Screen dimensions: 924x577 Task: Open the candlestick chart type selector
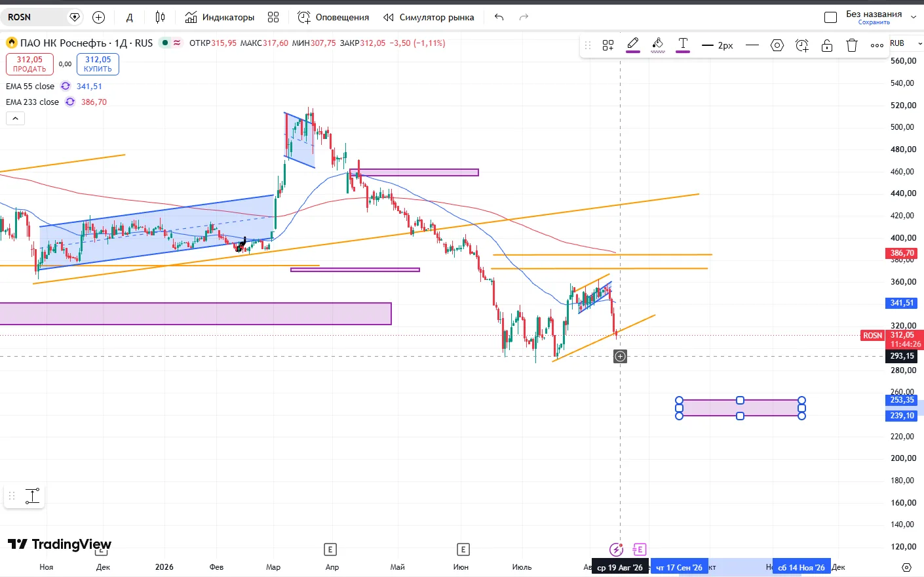(x=161, y=17)
